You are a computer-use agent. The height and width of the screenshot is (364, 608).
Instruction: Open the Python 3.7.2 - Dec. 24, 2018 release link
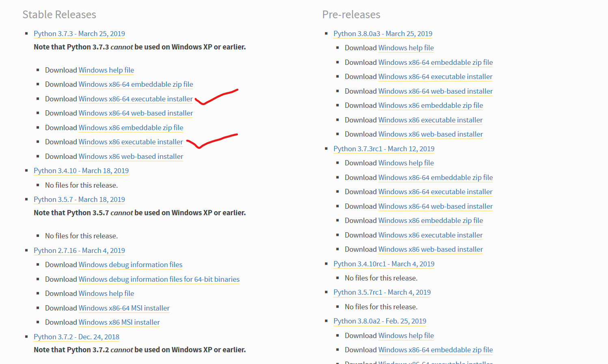(76, 337)
